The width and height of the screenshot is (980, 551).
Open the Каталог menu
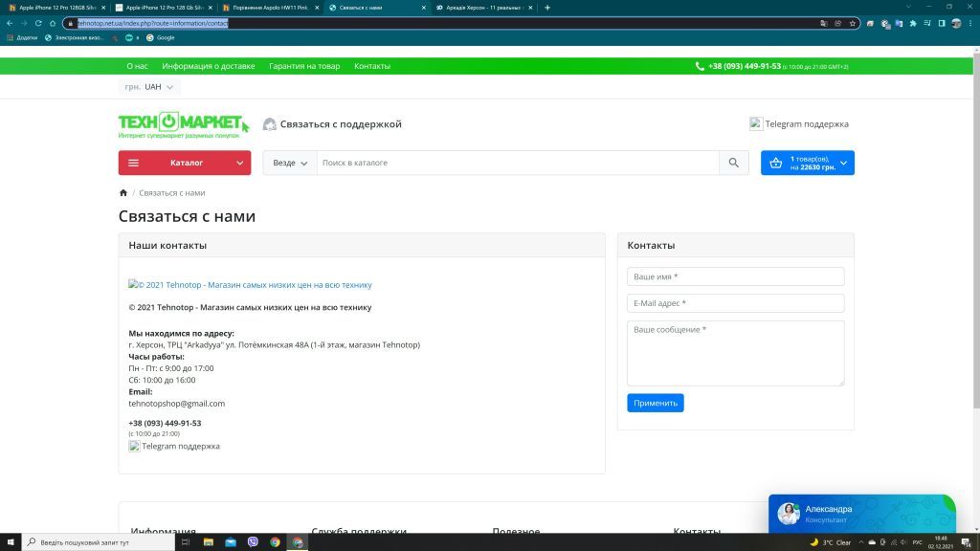185,163
